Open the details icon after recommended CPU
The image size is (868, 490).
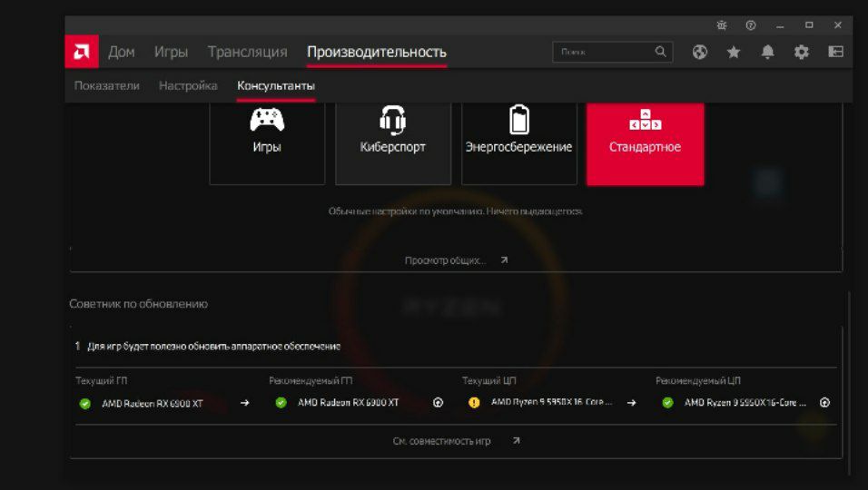pyautogui.click(x=824, y=403)
